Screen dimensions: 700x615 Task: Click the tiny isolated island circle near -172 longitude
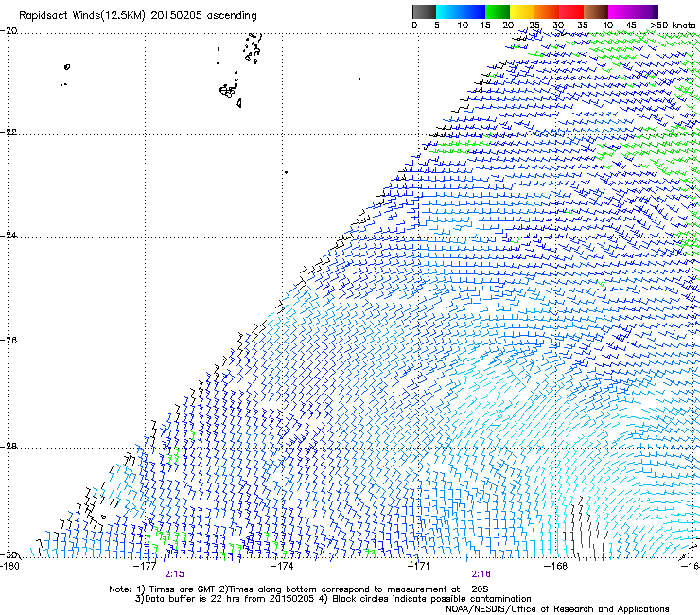[359, 79]
